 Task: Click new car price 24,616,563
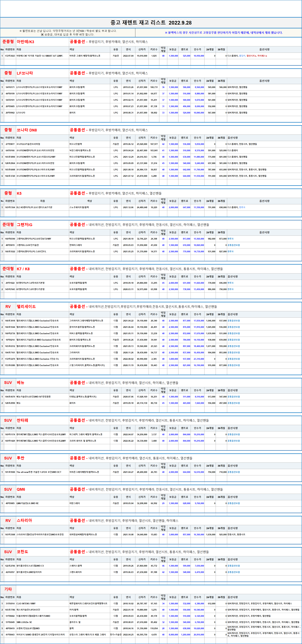[x=142, y=157]
